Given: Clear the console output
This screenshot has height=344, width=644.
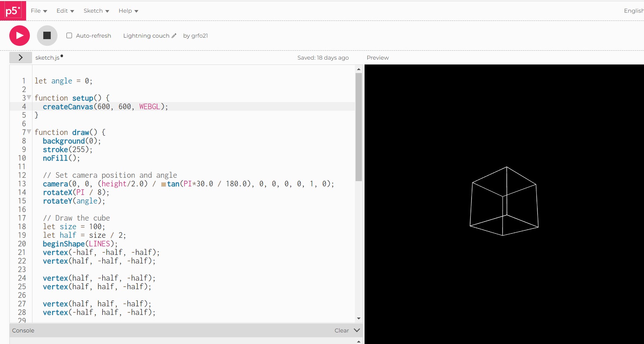Looking at the screenshot, I should [x=341, y=331].
